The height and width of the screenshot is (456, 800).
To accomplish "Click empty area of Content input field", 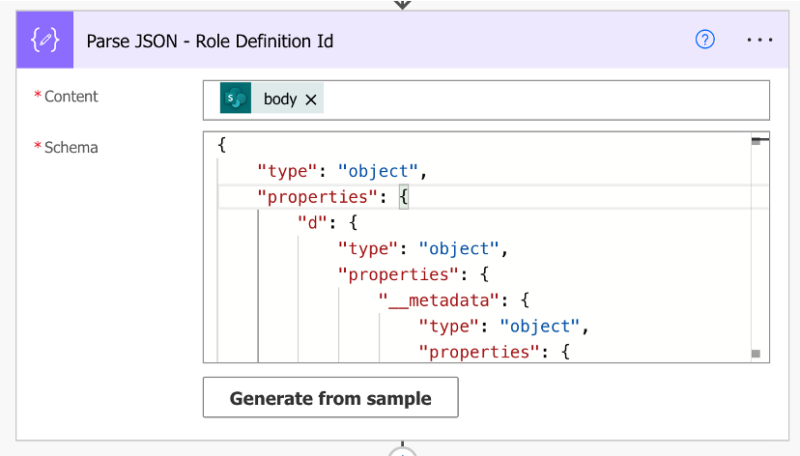I will 540,99.
